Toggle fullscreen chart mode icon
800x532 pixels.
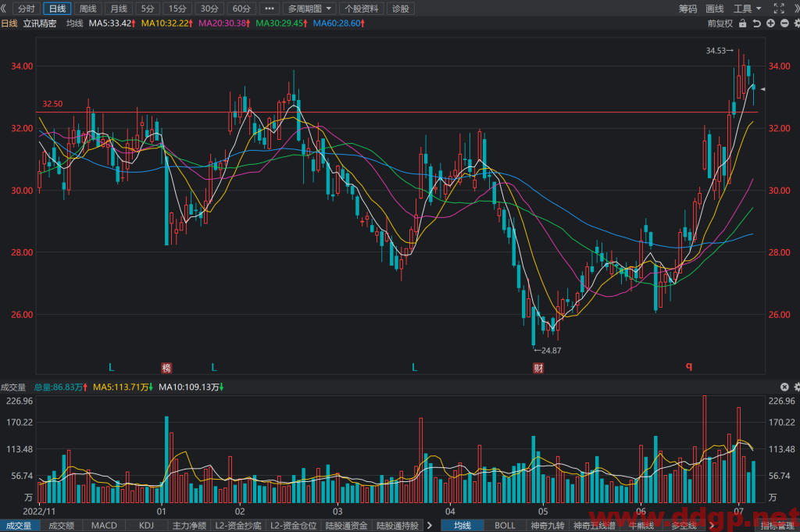[779, 8]
